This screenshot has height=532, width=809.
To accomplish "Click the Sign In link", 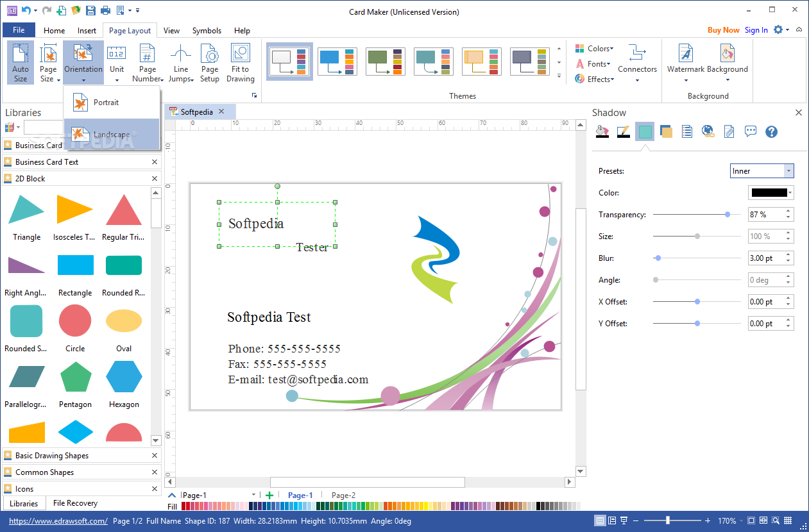I will coord(756,30).
